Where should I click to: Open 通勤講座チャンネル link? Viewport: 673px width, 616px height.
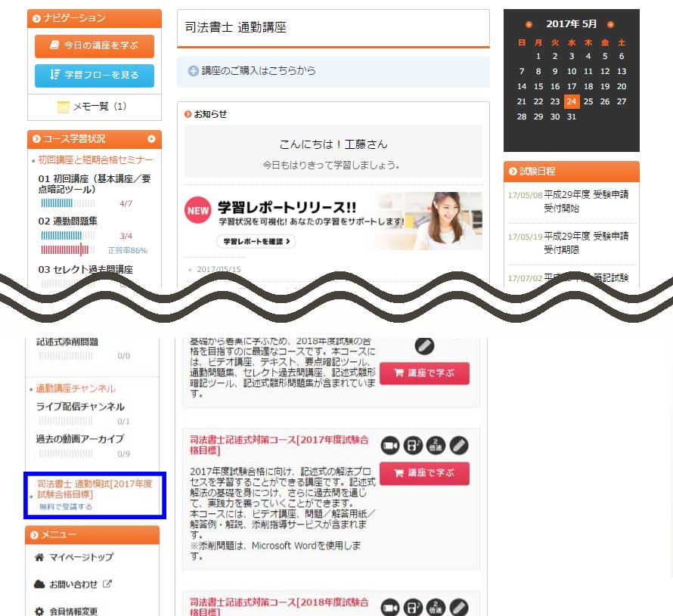pyautogui.click(x=76, y=388)
